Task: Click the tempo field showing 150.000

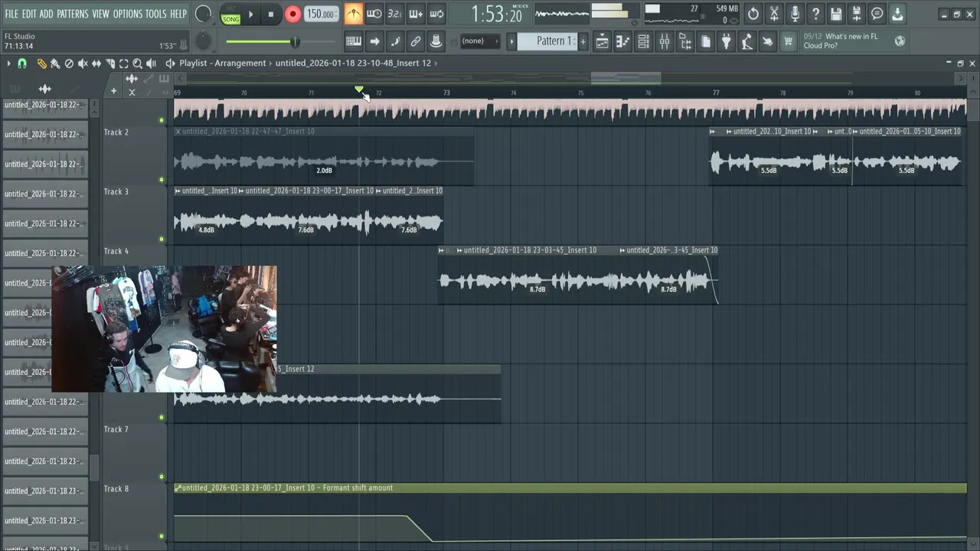Action: pyautogui.click(x=321, y=14)
